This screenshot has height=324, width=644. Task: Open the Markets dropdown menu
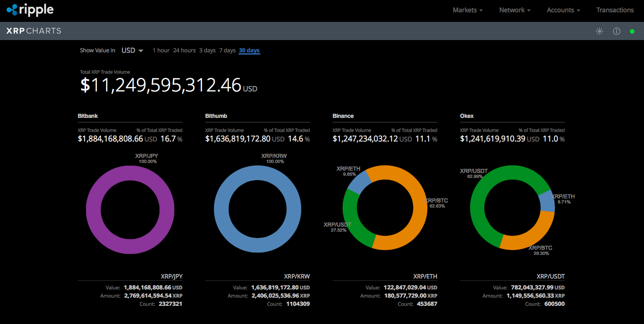click(467, 10)
